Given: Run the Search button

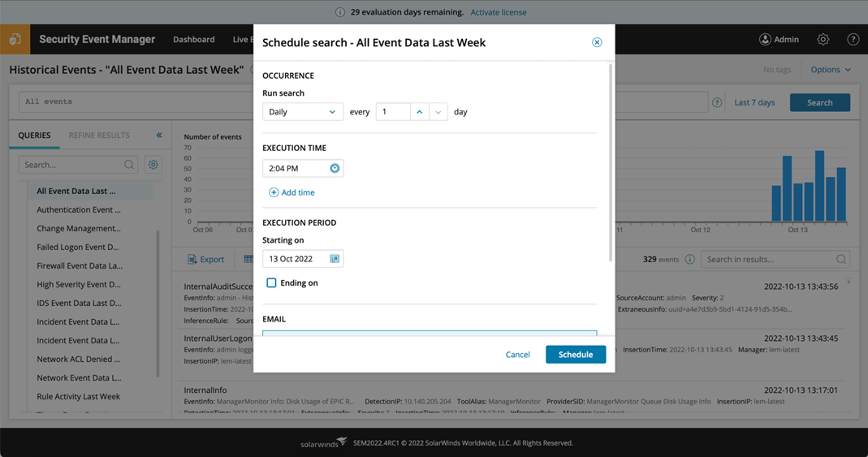Looking at the screenshot, I should [x=820, y=102].
